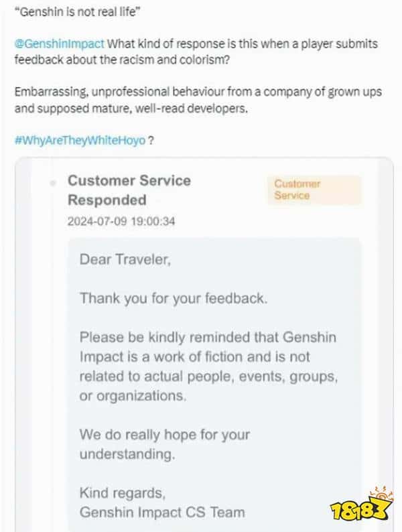Click the orange Customer Service badge
Image resolution: width=402 pixels, height=532 pixels.
click(315, 190)
